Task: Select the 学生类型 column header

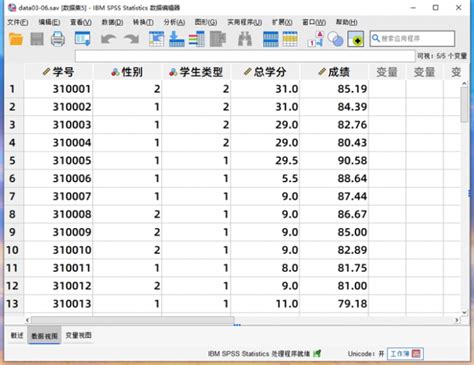Action: click(x=196, y=72)
